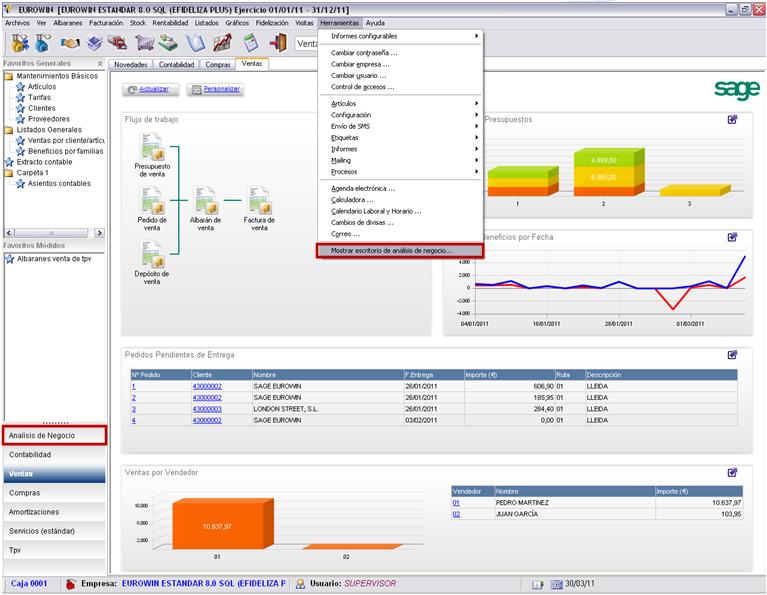
Task: Click the exit door toolbar icon
Action: (278, 43)
